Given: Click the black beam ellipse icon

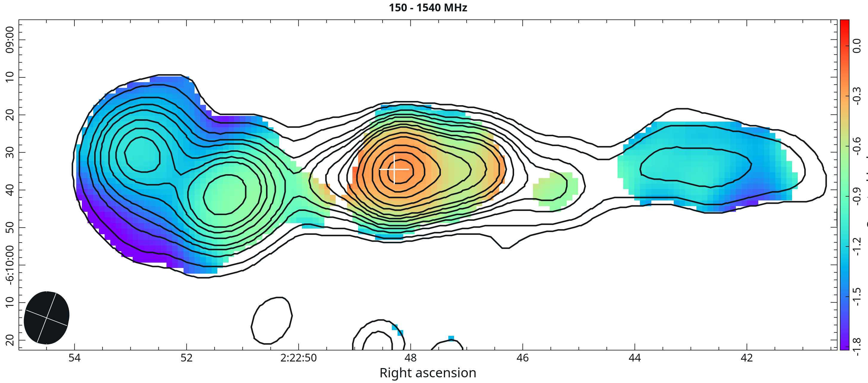Looking at the screenshot, I should point(47,318).
